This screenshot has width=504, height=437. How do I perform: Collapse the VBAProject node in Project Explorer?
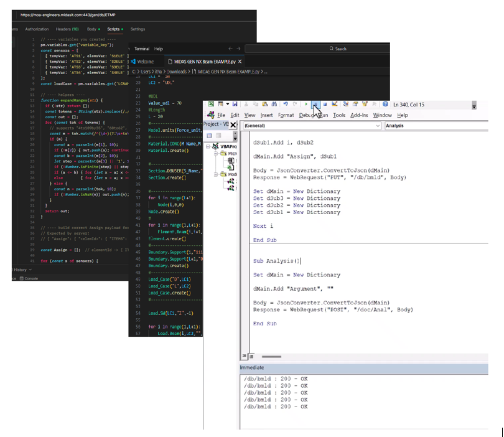(208, 146)
